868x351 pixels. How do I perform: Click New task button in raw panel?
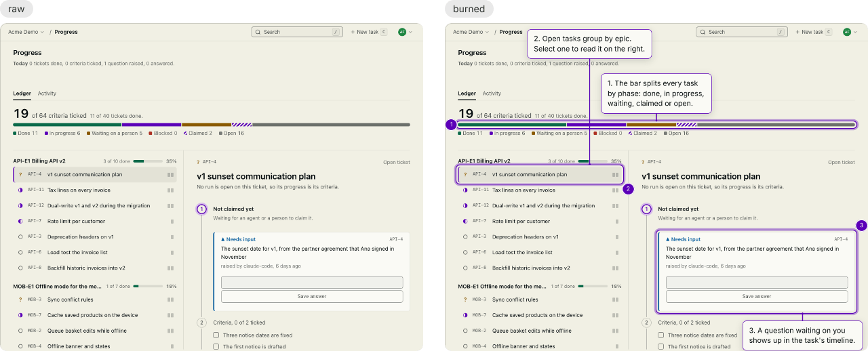[368, 32]
